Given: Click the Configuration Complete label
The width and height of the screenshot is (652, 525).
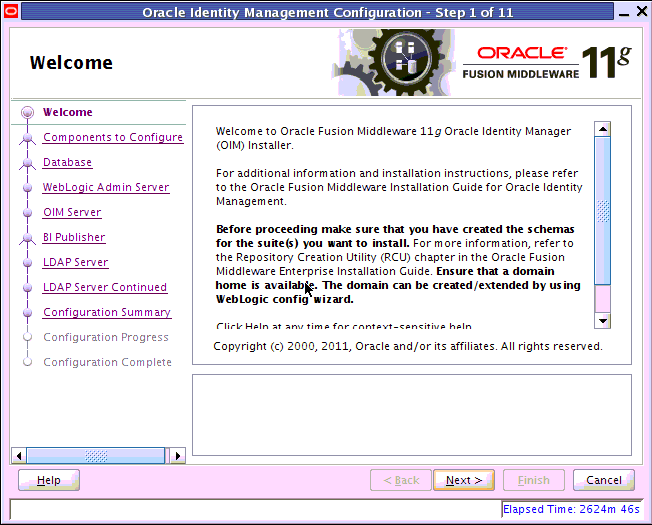Looking at the screenshot, I should click(x=107, y=362).
